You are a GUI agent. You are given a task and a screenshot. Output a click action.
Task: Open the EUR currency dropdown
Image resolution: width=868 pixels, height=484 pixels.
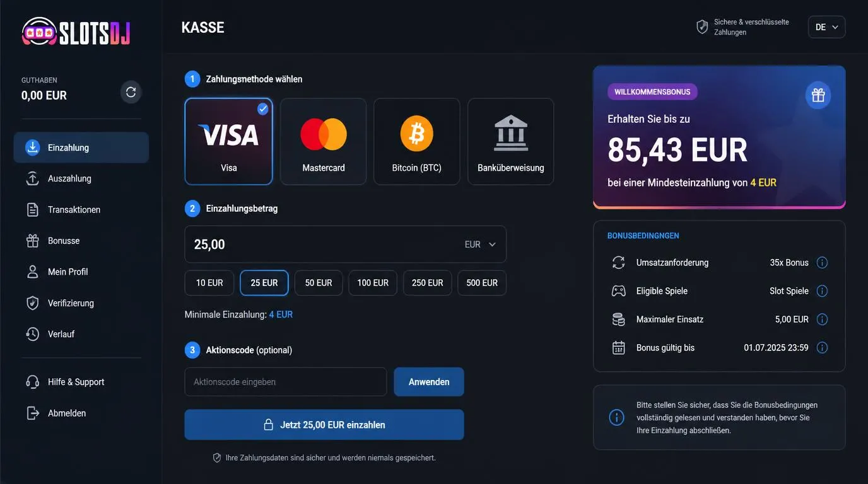(481, 245)
